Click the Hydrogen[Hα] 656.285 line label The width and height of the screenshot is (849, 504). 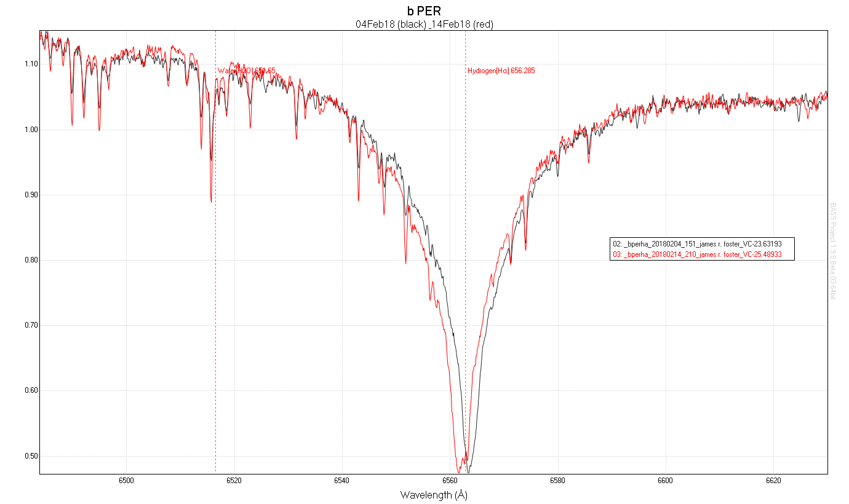501,71
